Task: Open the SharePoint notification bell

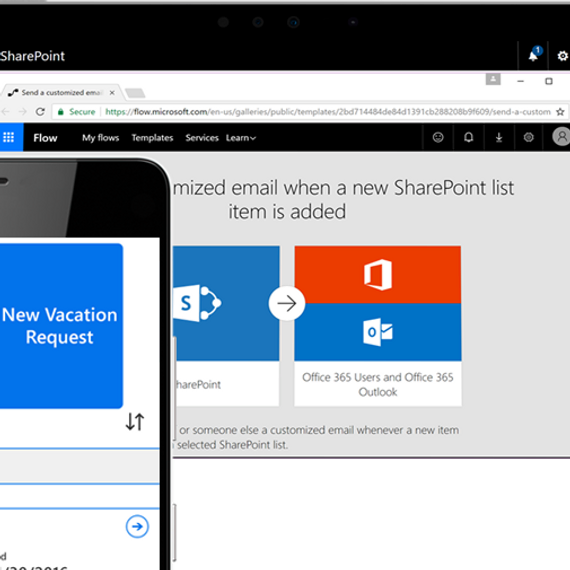Action: tap(533, 56)
